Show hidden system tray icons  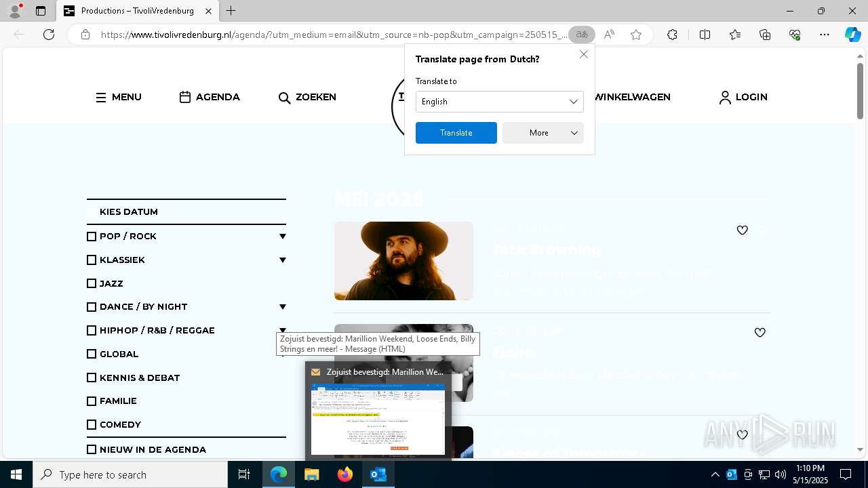pyautogui.click(x=715, y=474)
